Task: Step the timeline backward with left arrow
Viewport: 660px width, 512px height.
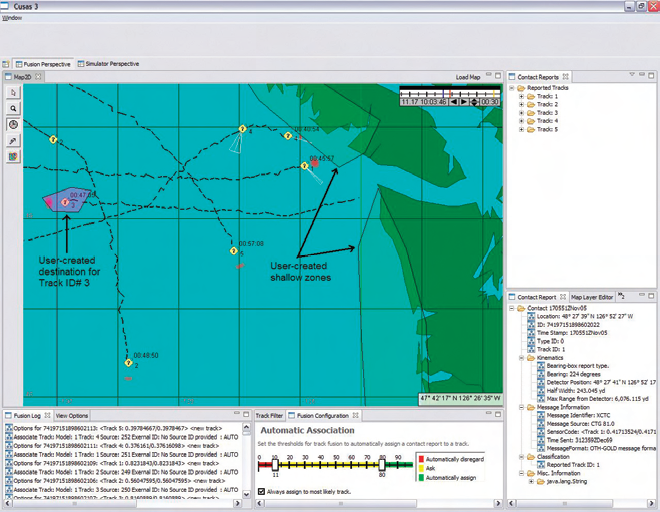Action: (455, 101)
